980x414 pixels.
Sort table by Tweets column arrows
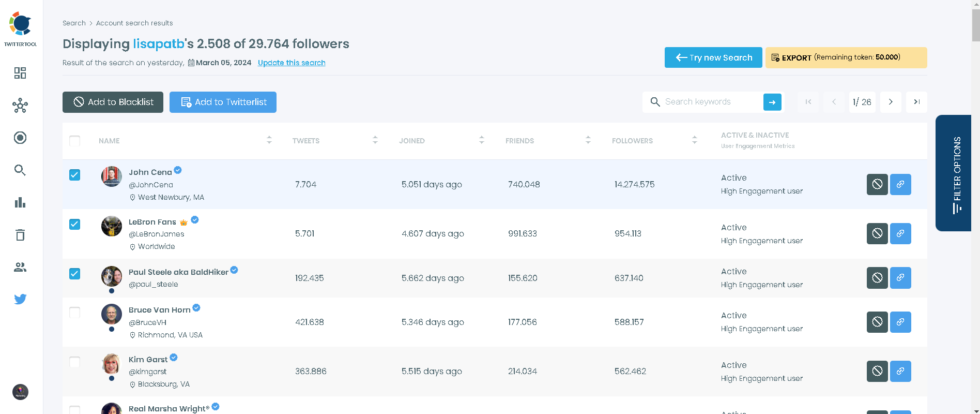tap(375, 140)
